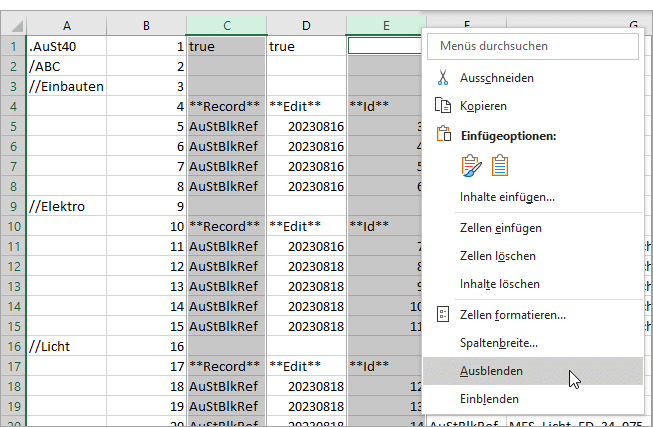This screenshot has width=653, height=427.
Task: Select column D header
Action: point(306,26)
